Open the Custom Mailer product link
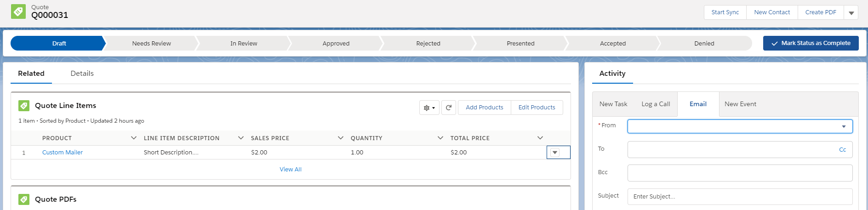The width and height of the screenshot is (868, 210). pyautogui.click(x=63, y=153)
